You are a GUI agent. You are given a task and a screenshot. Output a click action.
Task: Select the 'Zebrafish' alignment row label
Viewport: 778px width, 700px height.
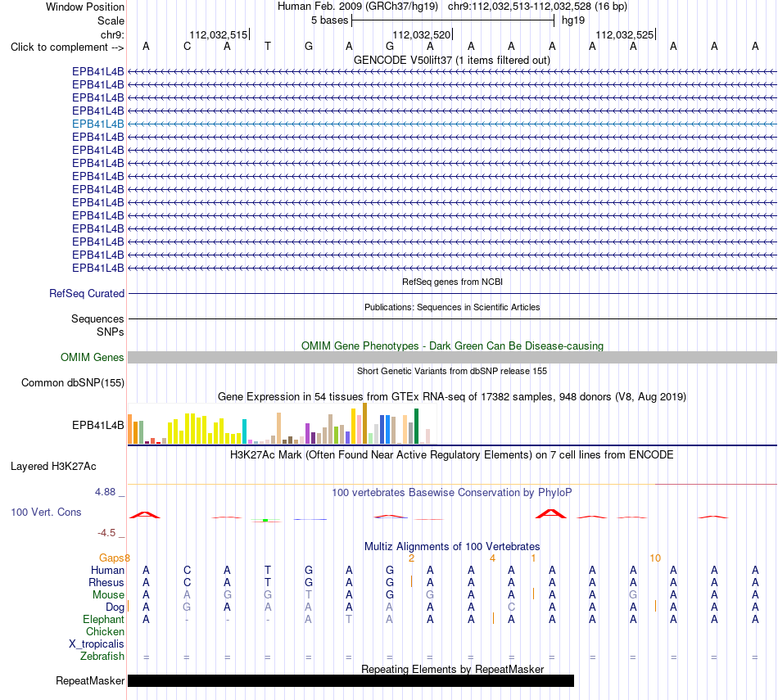tap(102, 656)
